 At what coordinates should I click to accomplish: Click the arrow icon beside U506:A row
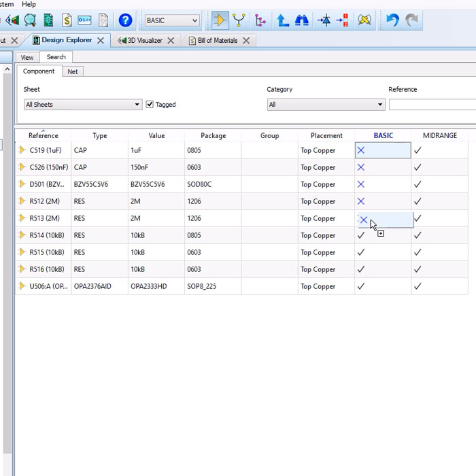pyautogui.click(x=22, y=286)
